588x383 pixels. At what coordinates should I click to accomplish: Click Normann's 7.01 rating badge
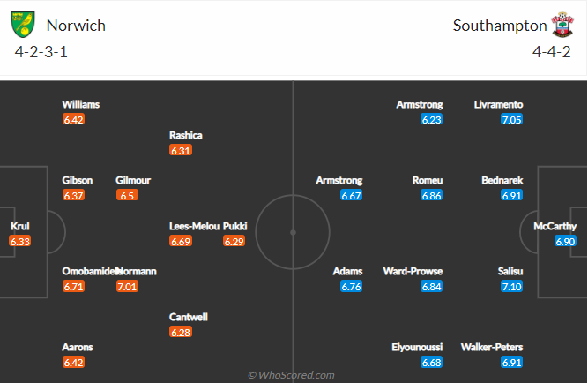coord(127,287)
